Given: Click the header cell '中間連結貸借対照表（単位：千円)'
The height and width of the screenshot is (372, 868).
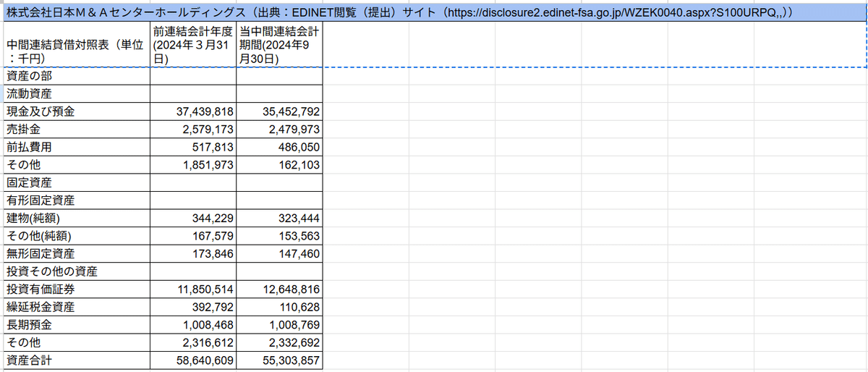Looking at the screenshot, I should click(77, 45).
